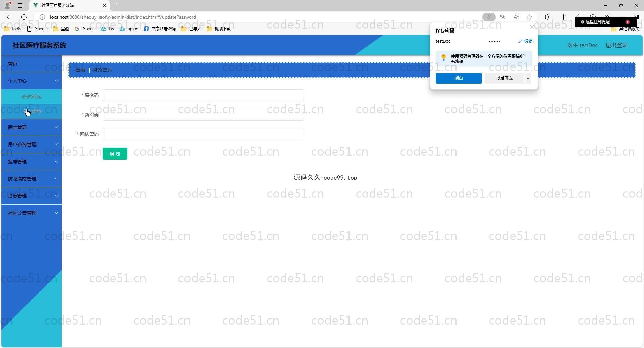This screenshot has width=644, height=348.
Task: Expand the 社区公告管理 menu
Action: [32, 213]
